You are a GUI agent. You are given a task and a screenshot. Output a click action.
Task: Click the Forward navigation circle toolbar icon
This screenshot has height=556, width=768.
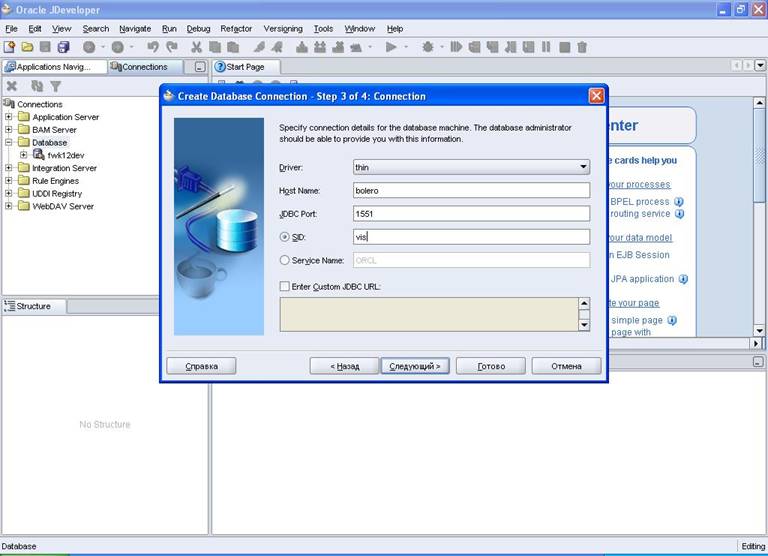click(x=118, y=47)
